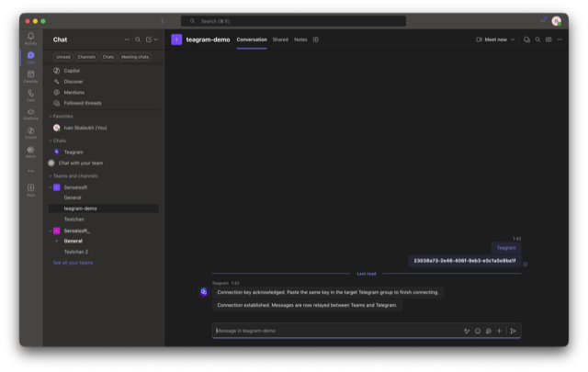Filter by Chats chip
This screenshot has width=588, height=372.
(x=108, y=57)
